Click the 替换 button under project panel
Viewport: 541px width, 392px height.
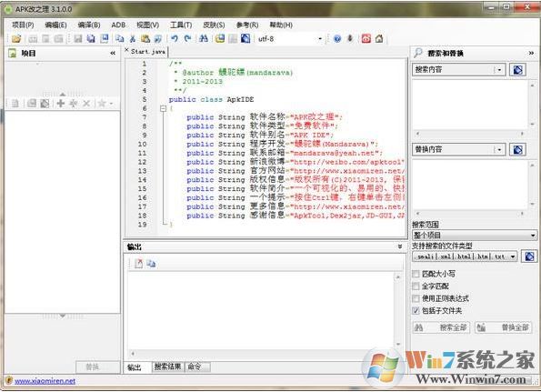98,367
